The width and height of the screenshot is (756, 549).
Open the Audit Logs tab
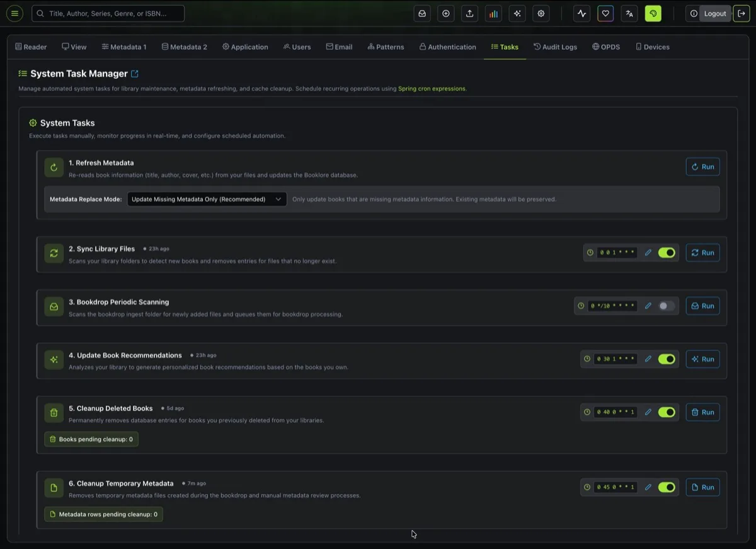pos(555,47)
